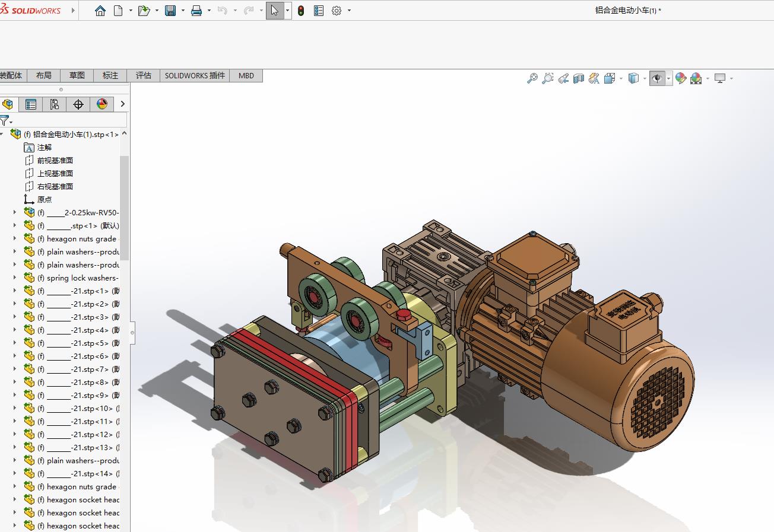
Task: Show more manager tabs with the chevron
Action: (122, 104)
